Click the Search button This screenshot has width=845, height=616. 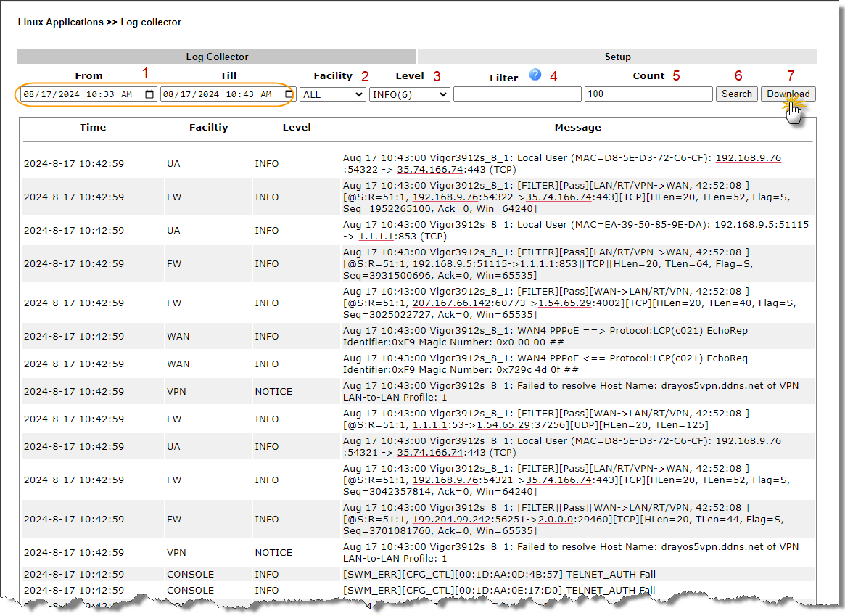[737, 94]
